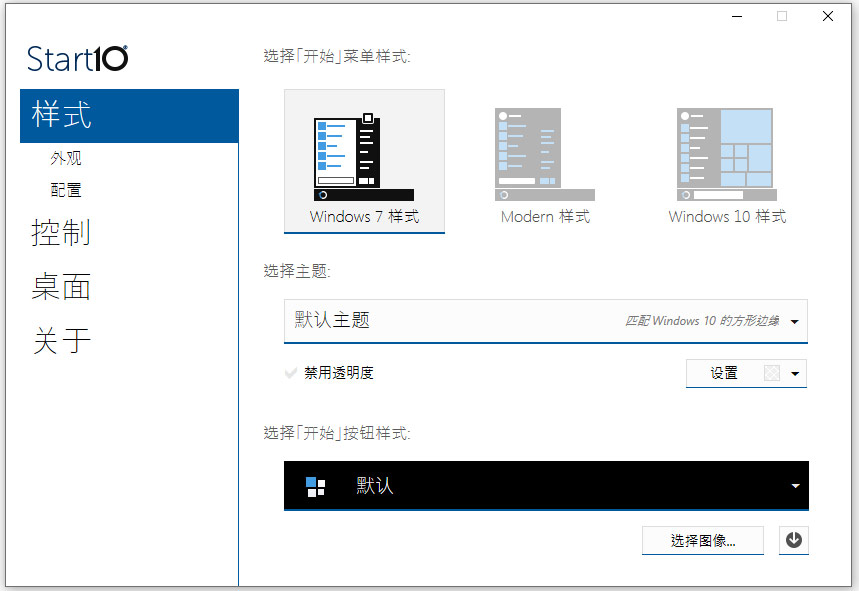This screenshot has width=859, height=591.
Task: Go to the 外观 sub-section under 样式
Action: [66, 158]
